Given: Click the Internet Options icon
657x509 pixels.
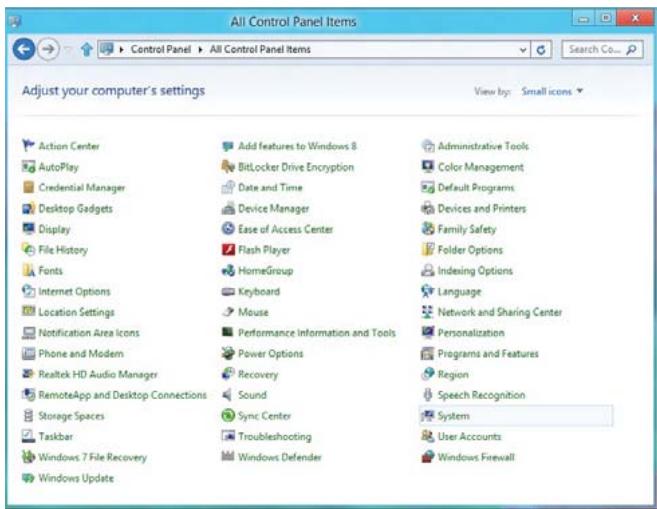Looking at the screenshot, I should coord(28,291).
